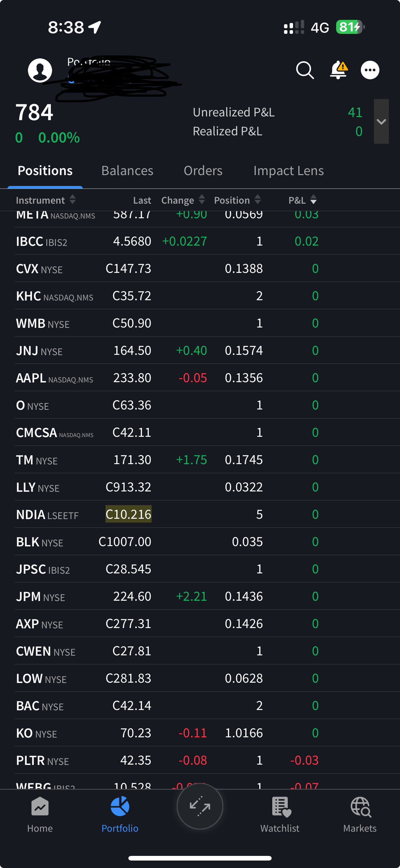Tap the search magnifier icon
Viewport: 400px width, 868px height.
[305, 70]
